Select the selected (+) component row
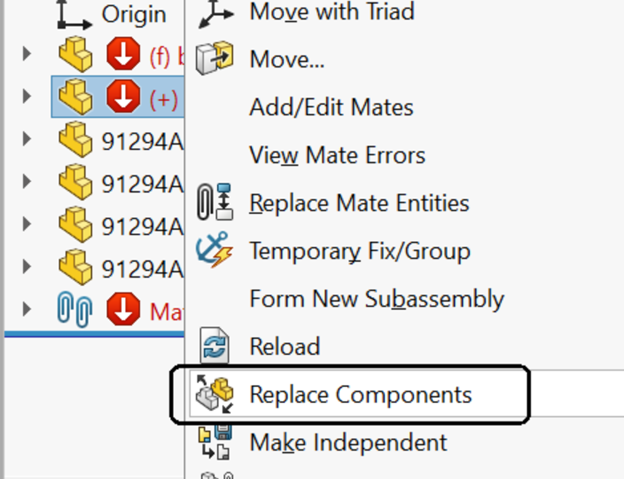Image resolution: width=624 pixels, height=479 pixels. tap(118, 97)
